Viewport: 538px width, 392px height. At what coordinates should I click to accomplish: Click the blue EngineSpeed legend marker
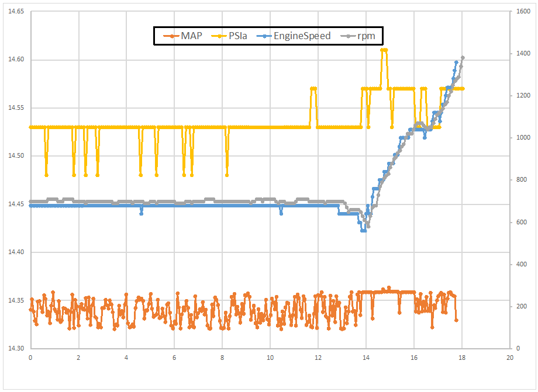pos(264,36)
